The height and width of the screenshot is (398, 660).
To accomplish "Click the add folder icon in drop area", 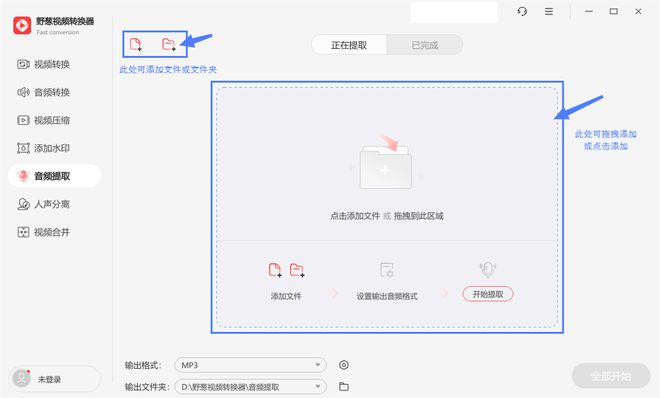I will click(297, 270).
